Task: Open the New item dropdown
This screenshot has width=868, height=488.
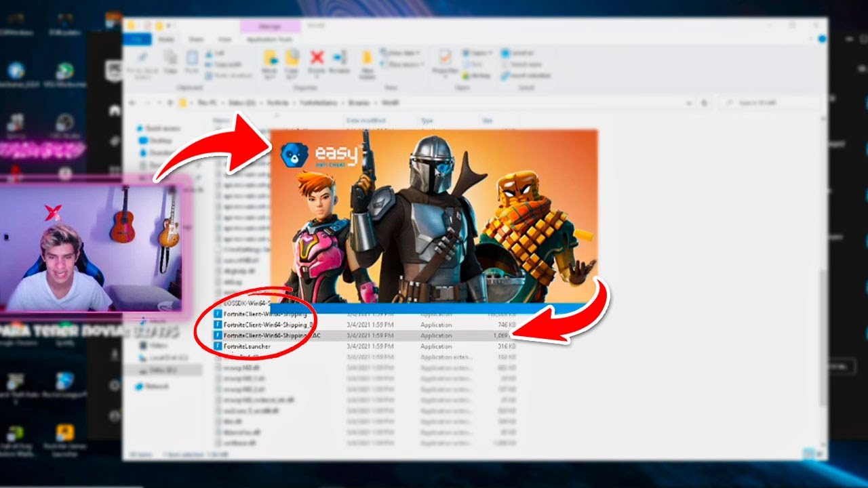Action: [401, 53]
